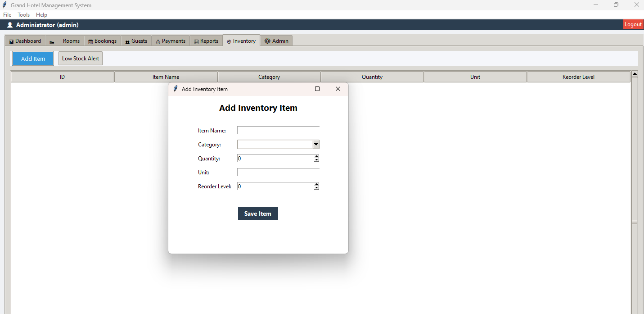This screenshot has height=314, width=644.
Task: Click the red Logout button
Action: point(633,25)
